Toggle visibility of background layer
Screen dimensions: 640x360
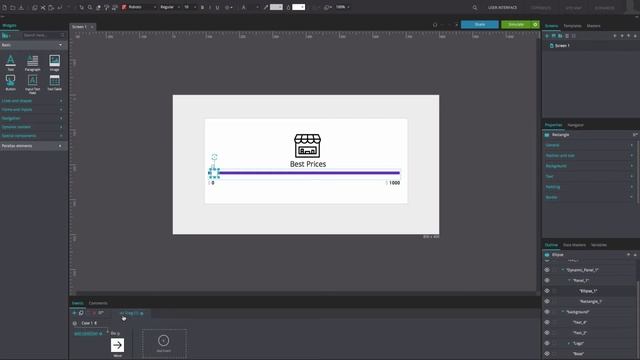(x=547, y=312)
